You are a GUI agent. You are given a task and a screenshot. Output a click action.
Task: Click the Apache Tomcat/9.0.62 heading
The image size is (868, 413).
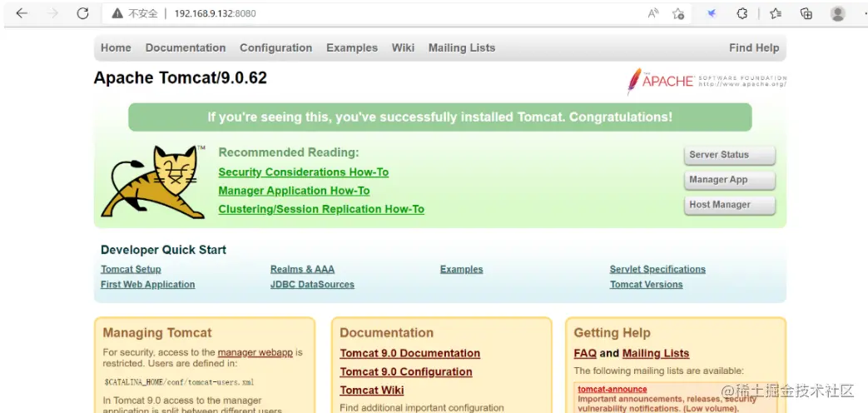[x=181, y=78]
